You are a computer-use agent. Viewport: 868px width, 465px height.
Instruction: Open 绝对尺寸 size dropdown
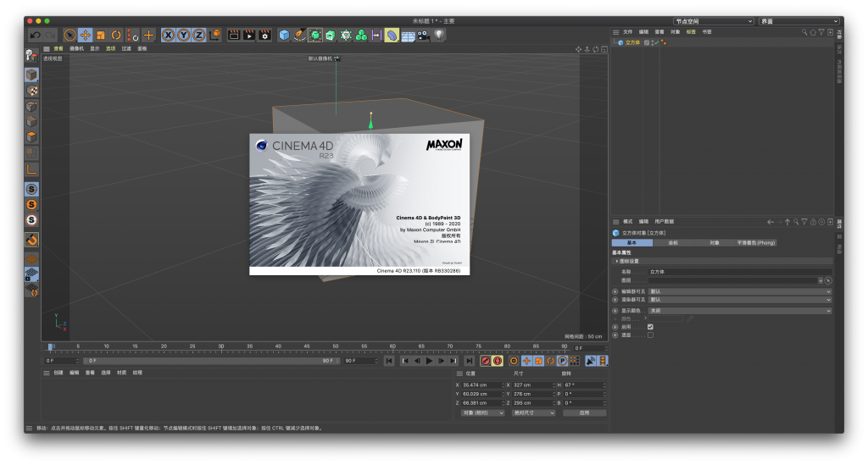[x=534, y=413]
